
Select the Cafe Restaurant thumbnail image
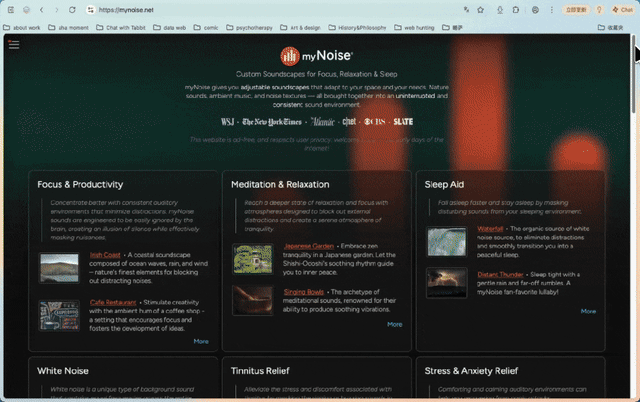tap(59, 315)
